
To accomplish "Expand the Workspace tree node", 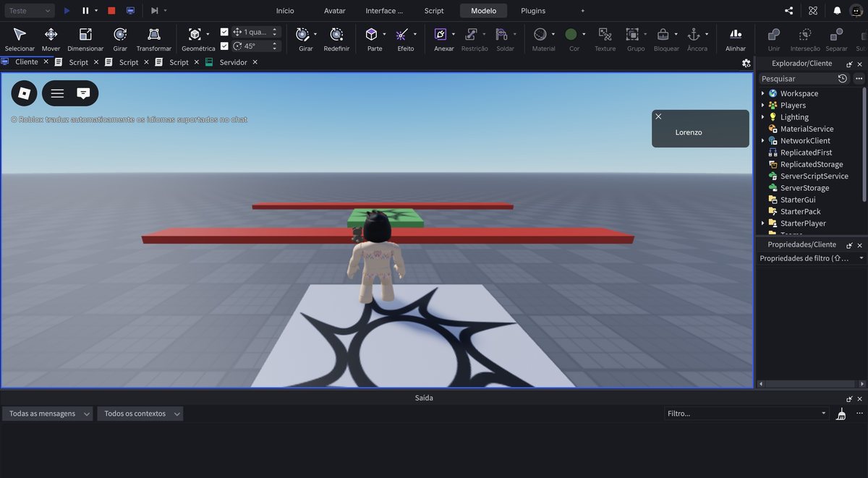I will click(762, 93).
